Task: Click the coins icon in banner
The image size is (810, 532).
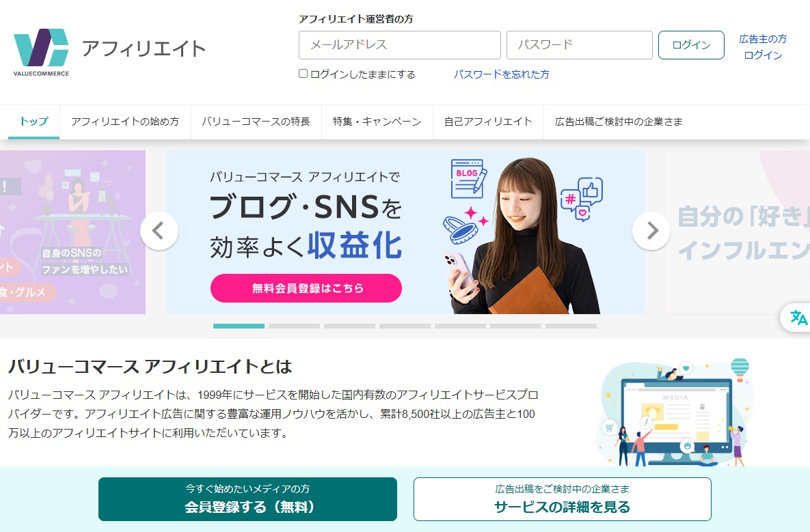Action: 460,230
